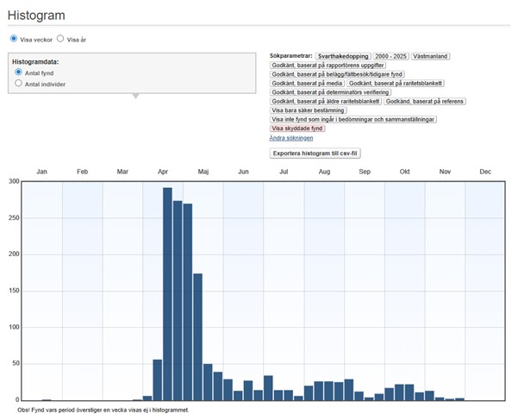Screen dimensions: 518x420
Task: Click Godkänt, baserat på rapportörens uppgifter tag
Action: click(x=328, y=66)
